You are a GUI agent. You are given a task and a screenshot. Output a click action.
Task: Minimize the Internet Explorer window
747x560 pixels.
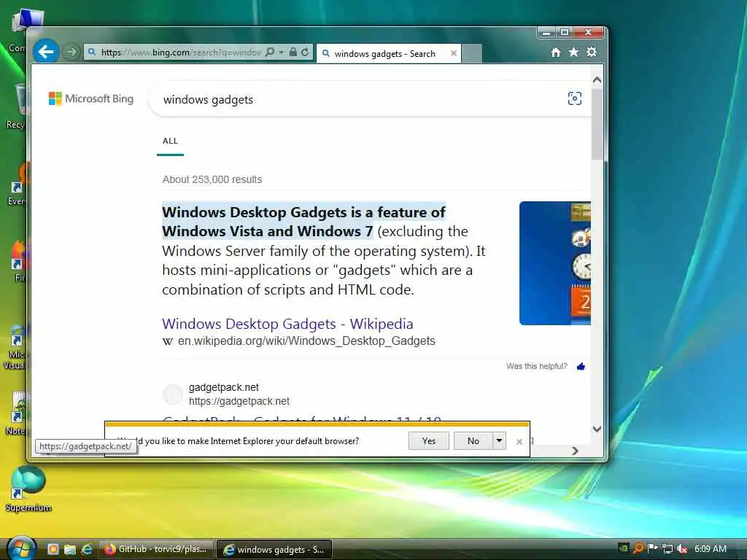tap(547, 32)
